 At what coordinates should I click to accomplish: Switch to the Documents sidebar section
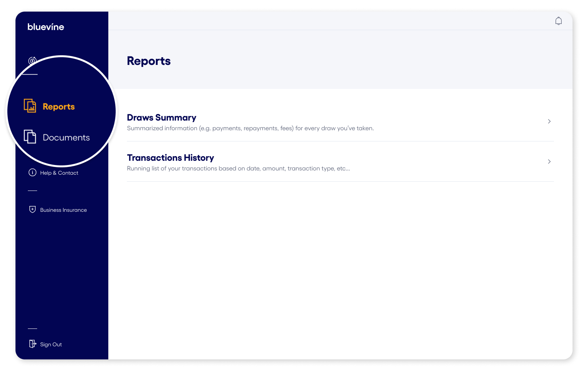point(66,137)
